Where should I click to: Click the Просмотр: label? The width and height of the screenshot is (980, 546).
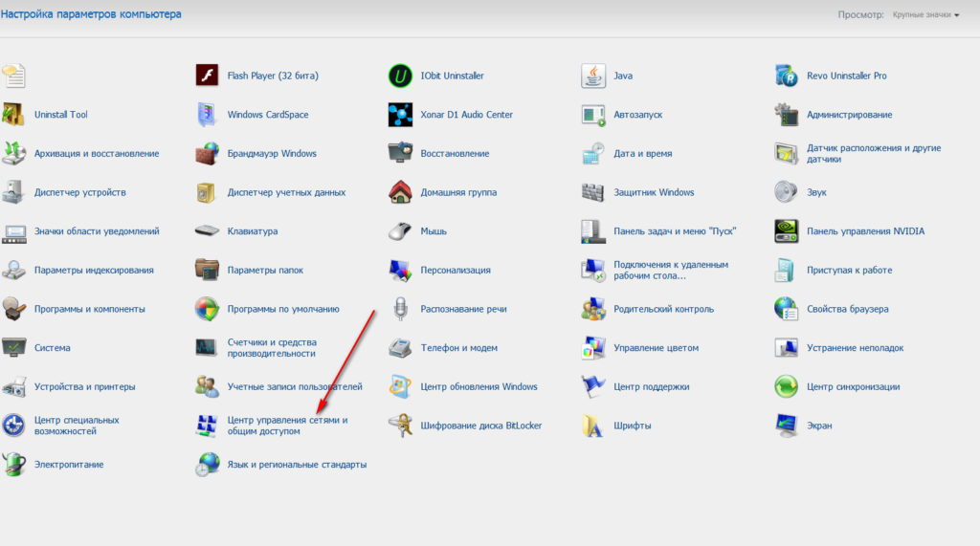point(860,14)
